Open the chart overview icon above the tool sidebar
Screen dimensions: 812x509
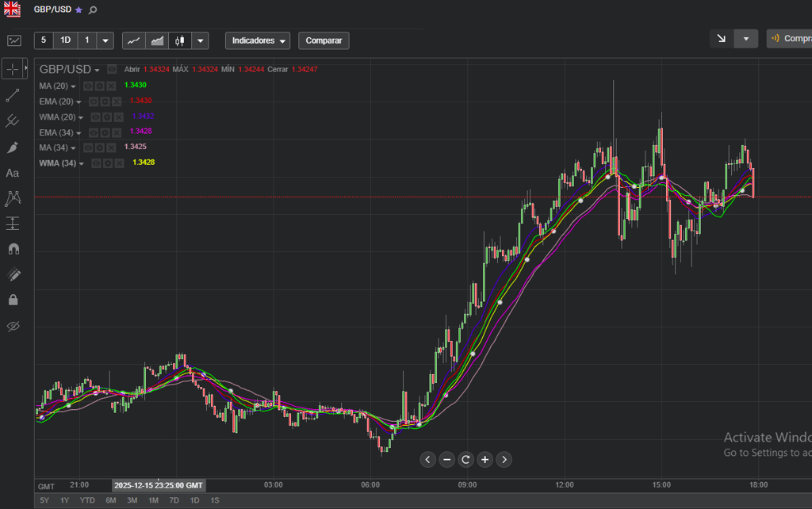[14, 40]
